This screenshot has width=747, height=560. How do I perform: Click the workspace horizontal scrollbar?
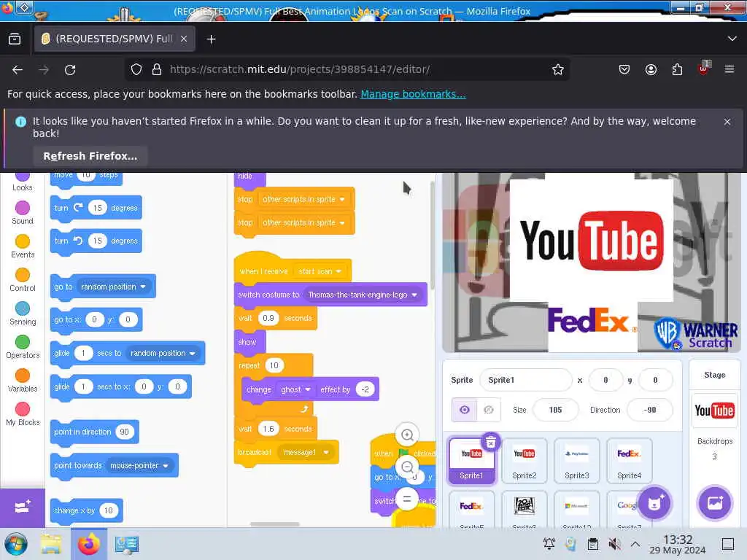click(275, 524)
